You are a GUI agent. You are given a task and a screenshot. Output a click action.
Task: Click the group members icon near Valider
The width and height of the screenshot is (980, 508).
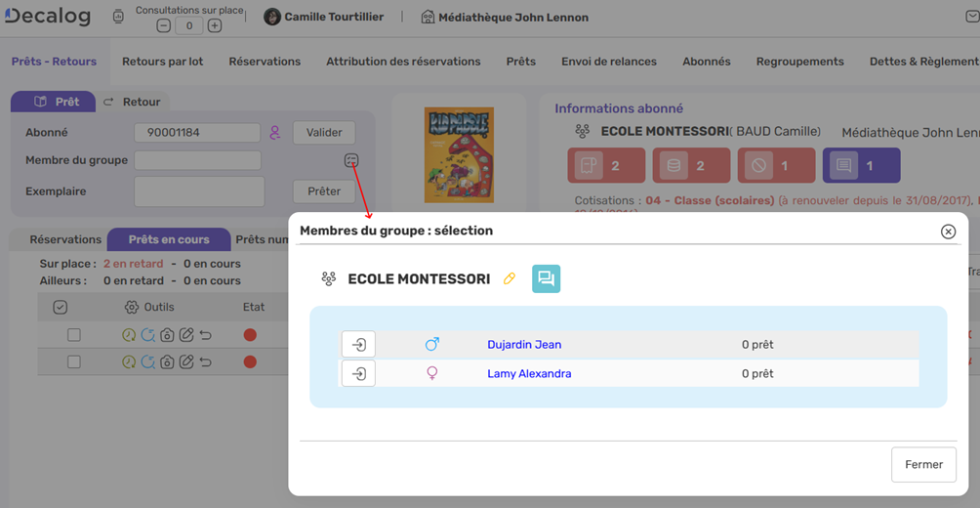[x=351, y=160]
